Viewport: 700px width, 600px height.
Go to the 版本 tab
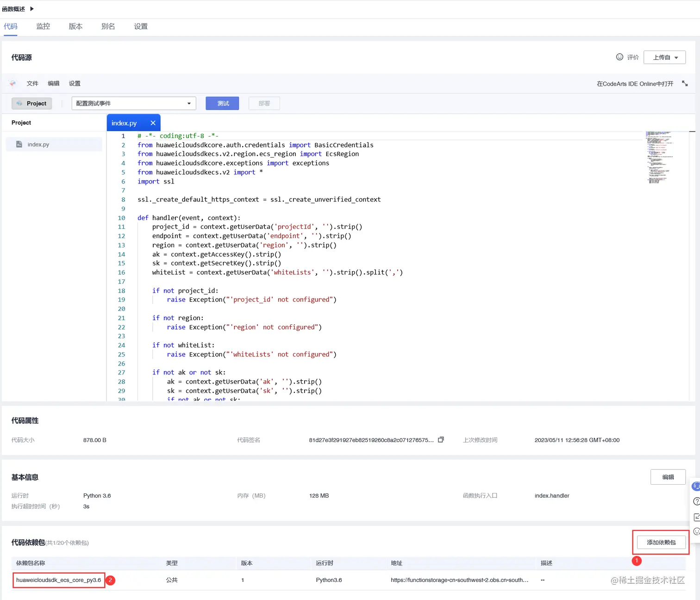tap(75, 26)
